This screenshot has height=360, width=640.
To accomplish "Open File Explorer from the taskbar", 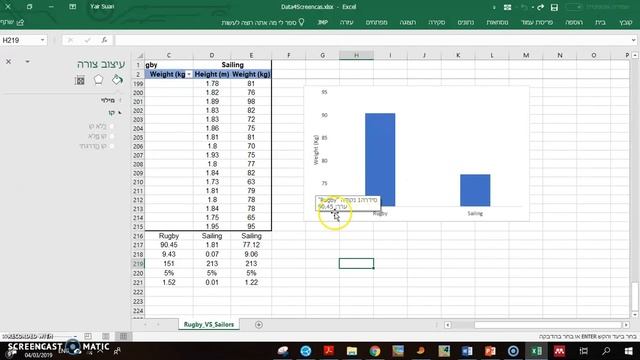I will point(352,351).
